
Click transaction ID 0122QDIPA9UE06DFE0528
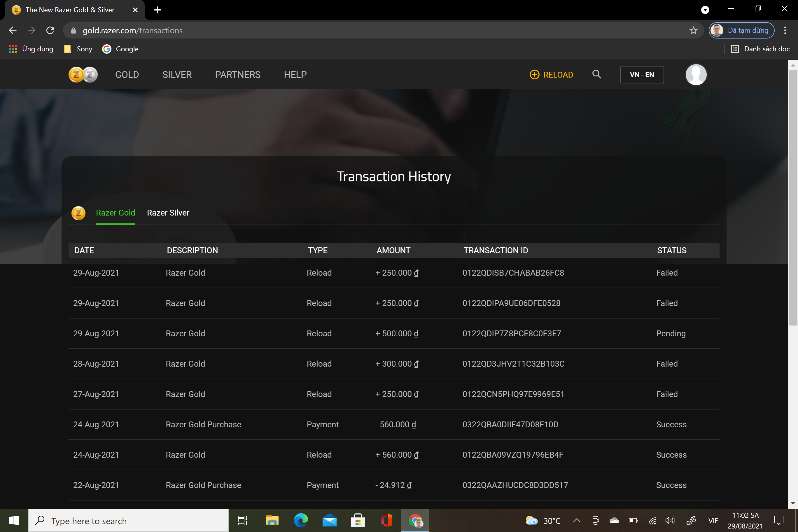[x=511, y=303]
